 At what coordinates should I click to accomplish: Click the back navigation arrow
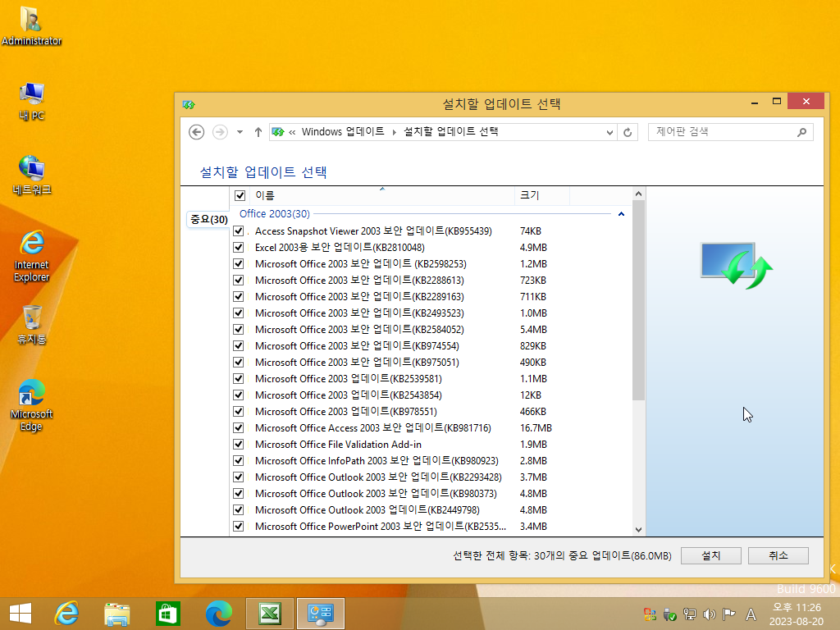197,132
